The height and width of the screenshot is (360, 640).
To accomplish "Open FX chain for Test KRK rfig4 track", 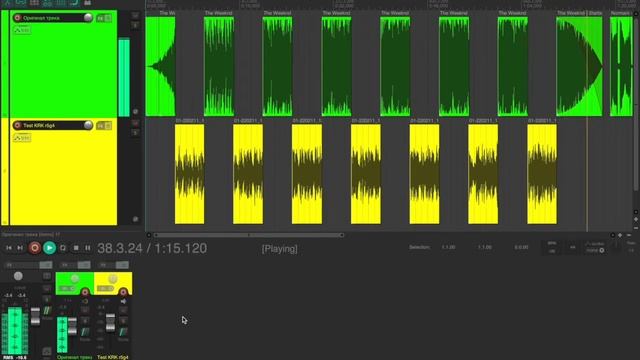I will (x=100, y=126).
